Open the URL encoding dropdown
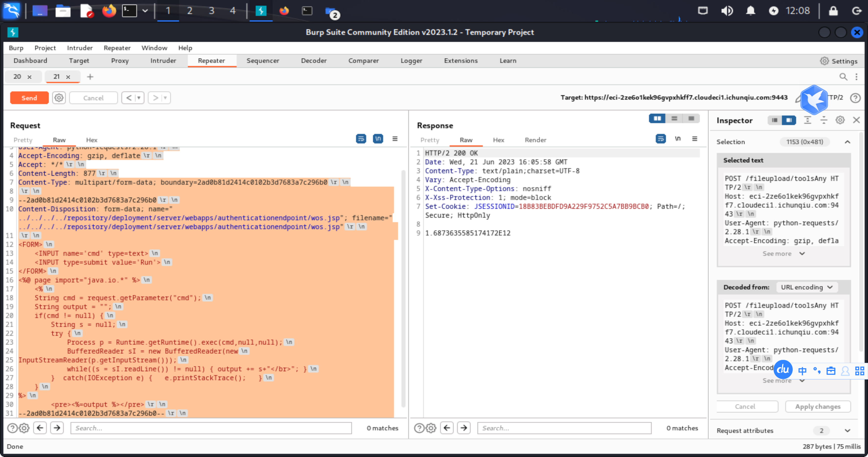Screen dimensions: 868x457 coord(806,287)
